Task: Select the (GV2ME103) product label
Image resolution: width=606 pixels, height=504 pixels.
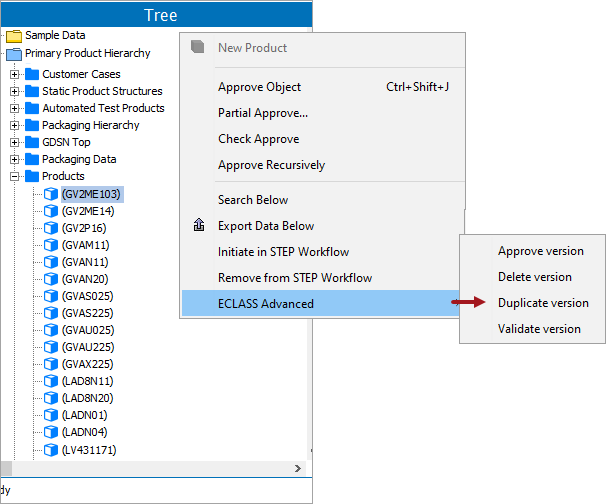Action: pos(92,194)
